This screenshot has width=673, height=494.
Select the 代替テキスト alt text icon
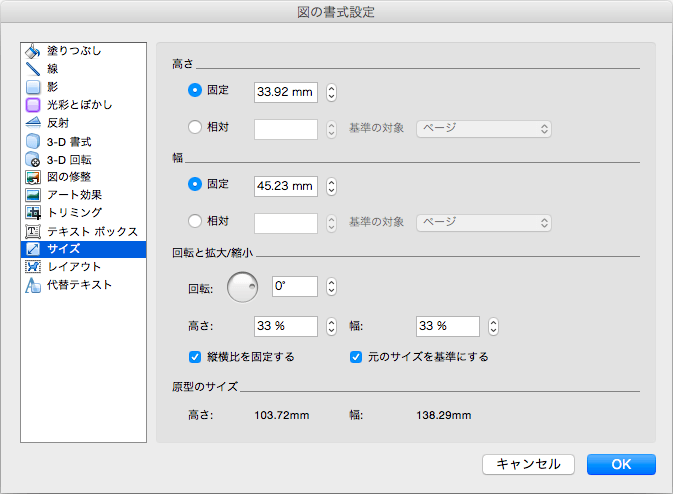(32, 285)
